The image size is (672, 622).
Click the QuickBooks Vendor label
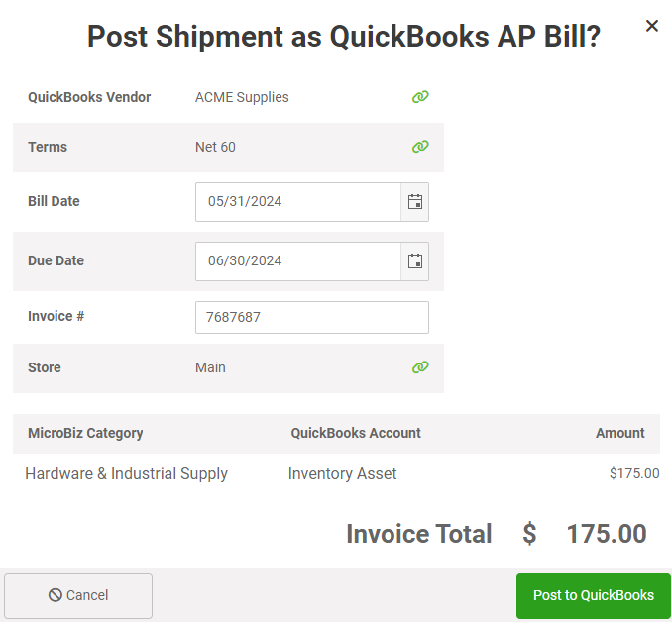(89, 97)
